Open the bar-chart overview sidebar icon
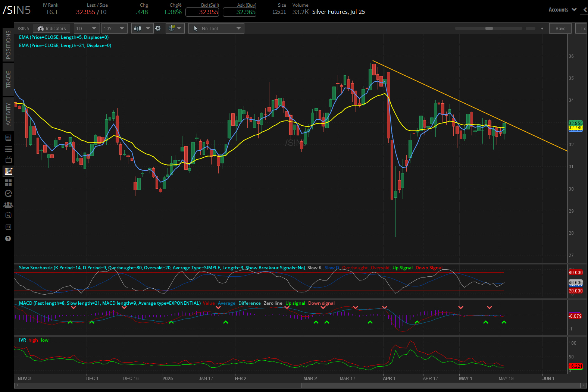588x392 pixels. coord(8,138)
